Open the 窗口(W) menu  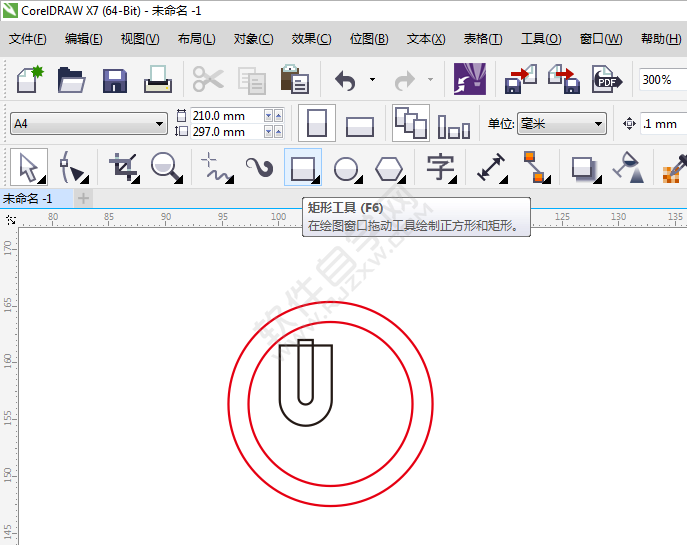click(601, 39)
